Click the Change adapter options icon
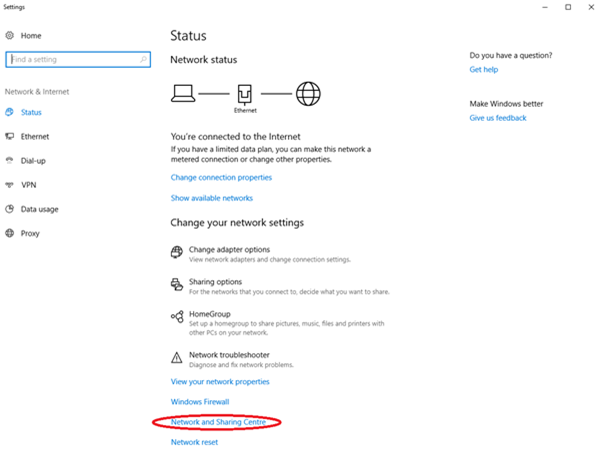The image size is (602, 468). tap(177, 252)
